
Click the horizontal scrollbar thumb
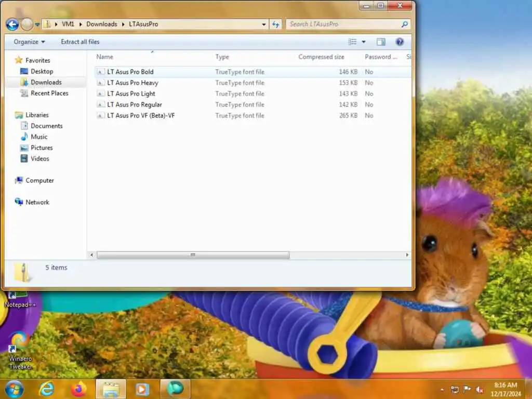pos(193,255)
